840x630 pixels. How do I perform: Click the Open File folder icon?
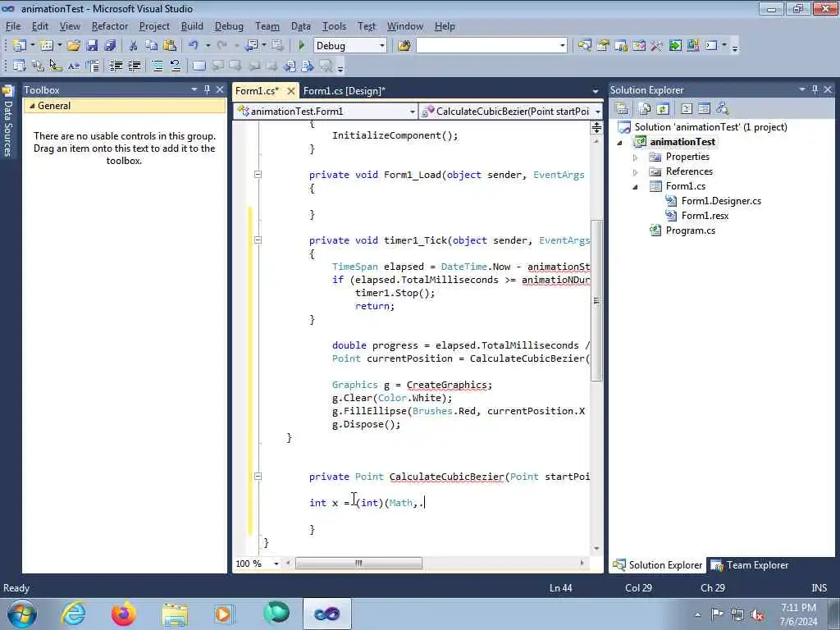[x=74, y=46]
